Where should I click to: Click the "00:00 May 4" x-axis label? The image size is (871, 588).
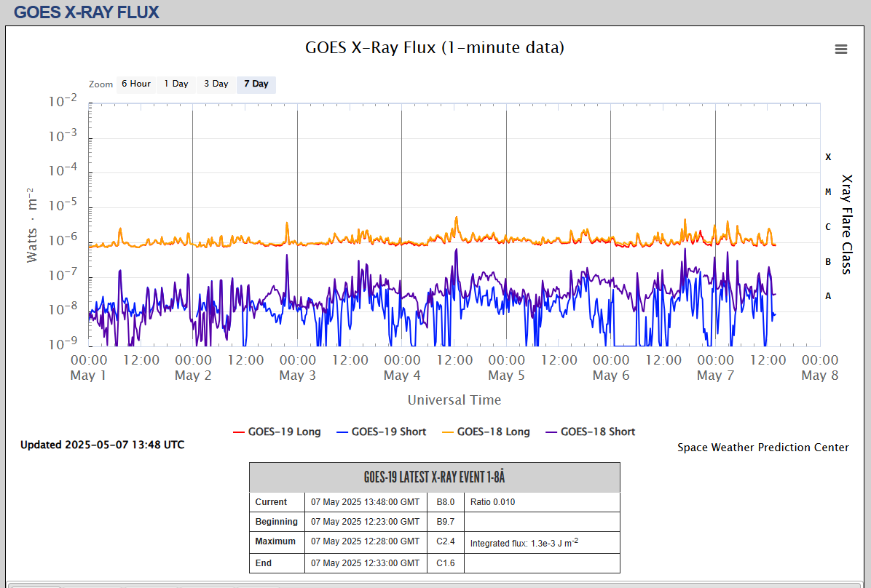tap(402, 367)
